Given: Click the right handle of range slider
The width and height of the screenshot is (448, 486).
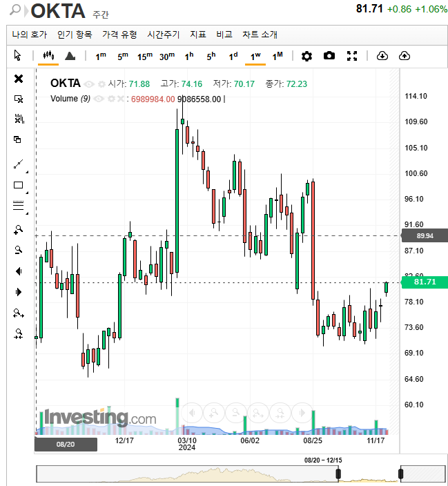Looking at the screenshot, I should pos(400,474).
